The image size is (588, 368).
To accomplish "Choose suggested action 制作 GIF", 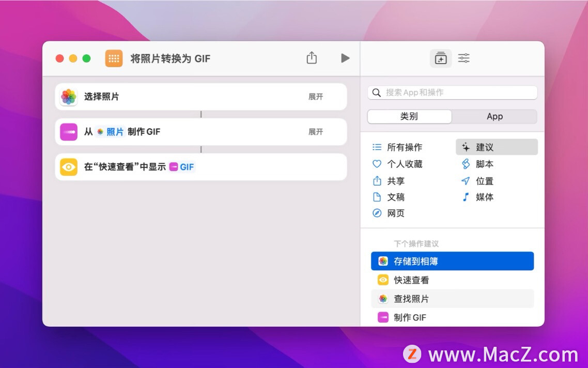I will [x=452, y=317].
